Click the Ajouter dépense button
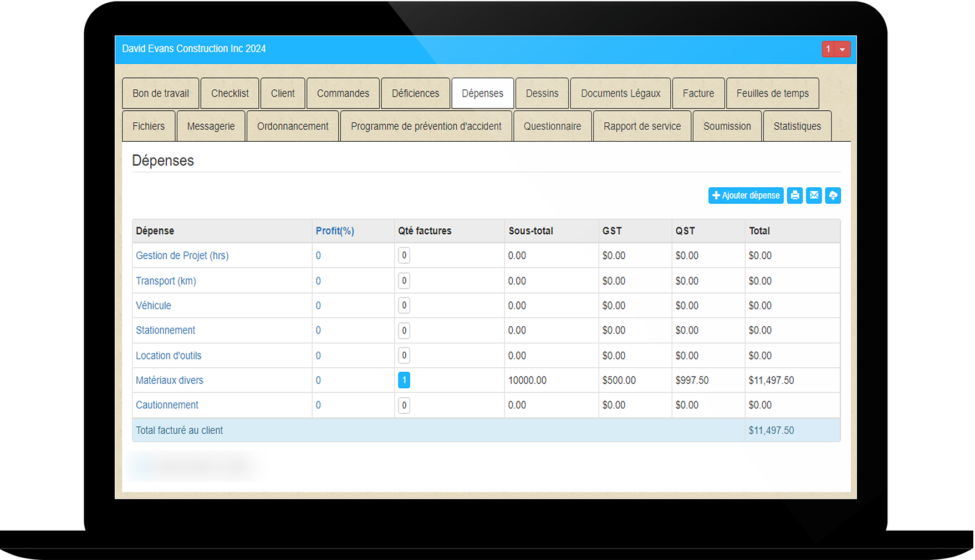 746,196
